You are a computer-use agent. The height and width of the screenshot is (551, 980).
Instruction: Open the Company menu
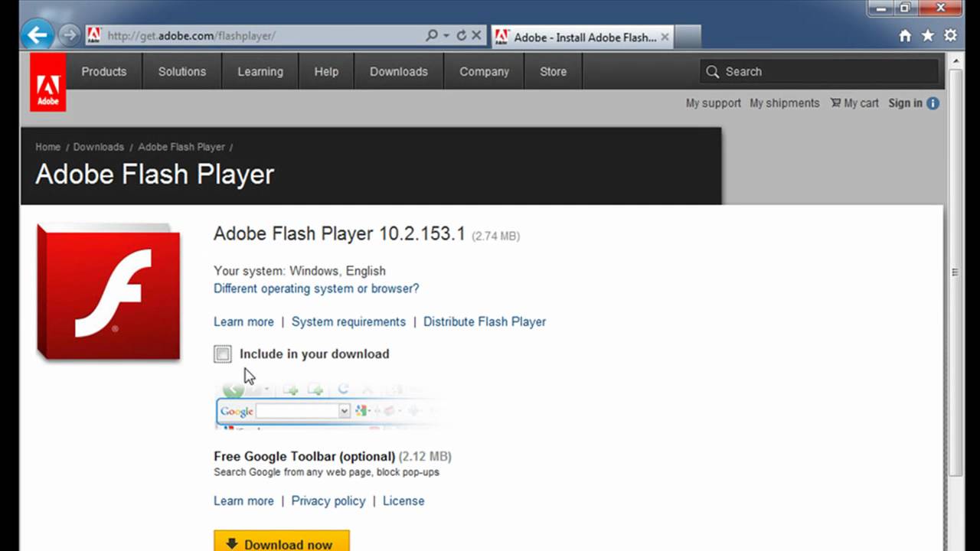tap(484, 71)
